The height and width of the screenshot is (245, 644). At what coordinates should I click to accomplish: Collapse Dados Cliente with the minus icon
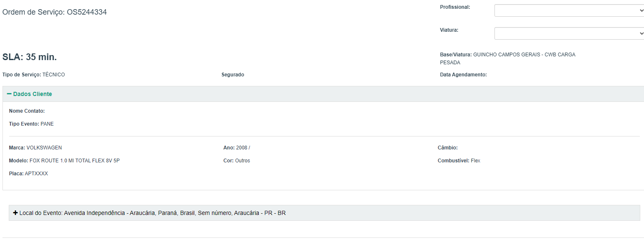9,94
